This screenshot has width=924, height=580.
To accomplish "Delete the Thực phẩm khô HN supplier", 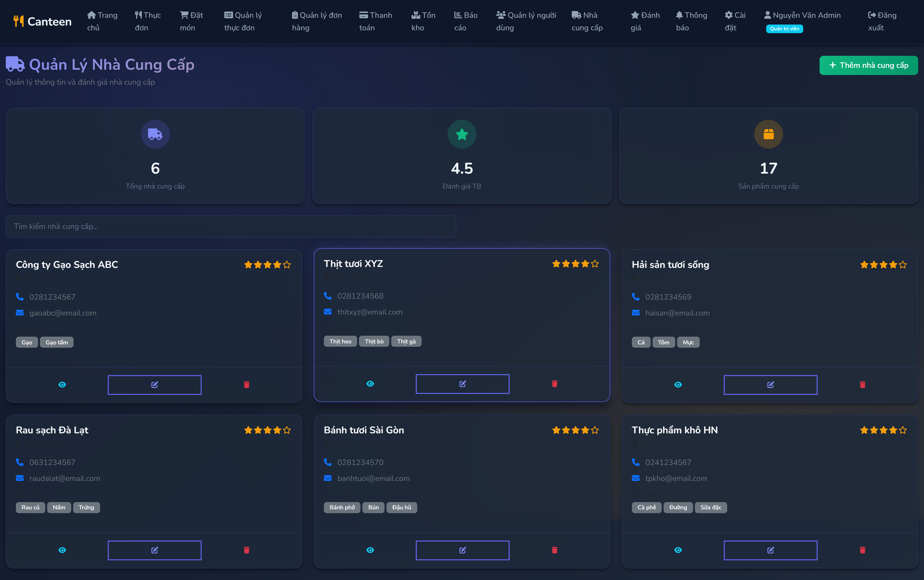I will click(863, 550).
